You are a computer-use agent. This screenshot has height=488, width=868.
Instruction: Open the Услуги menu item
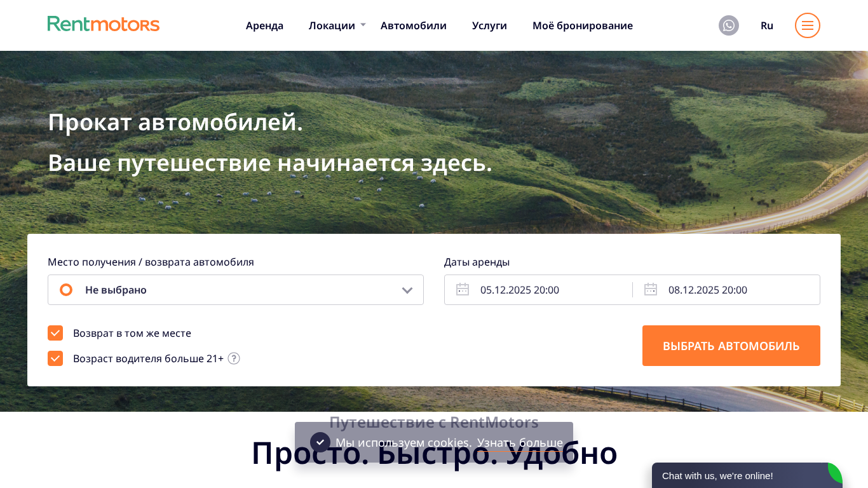[489, 25]
